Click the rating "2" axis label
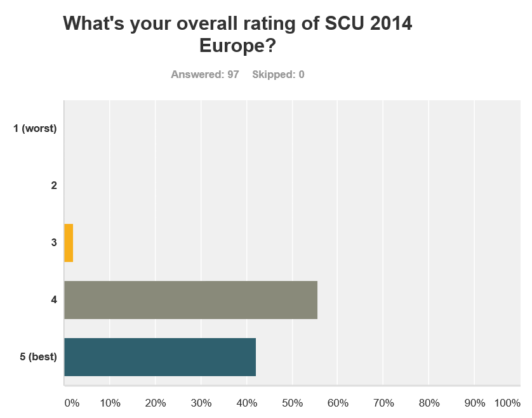 pyautogui.click(x=54, y=186)
